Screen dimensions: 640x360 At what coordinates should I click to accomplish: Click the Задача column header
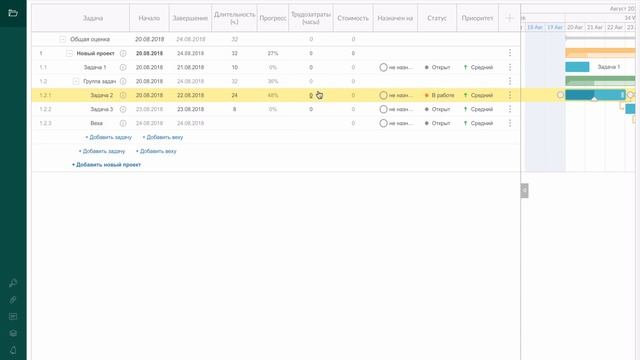pos(93,18)
